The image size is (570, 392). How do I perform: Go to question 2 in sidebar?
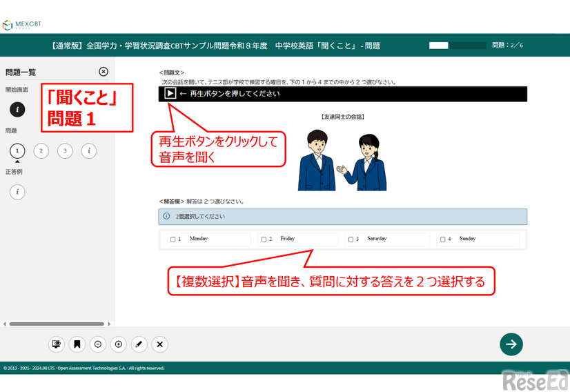41,150
